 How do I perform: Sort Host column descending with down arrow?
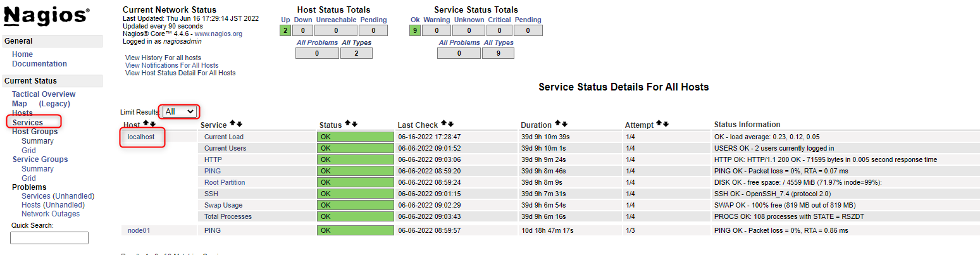pyautogui.click(x=152, y=124)
